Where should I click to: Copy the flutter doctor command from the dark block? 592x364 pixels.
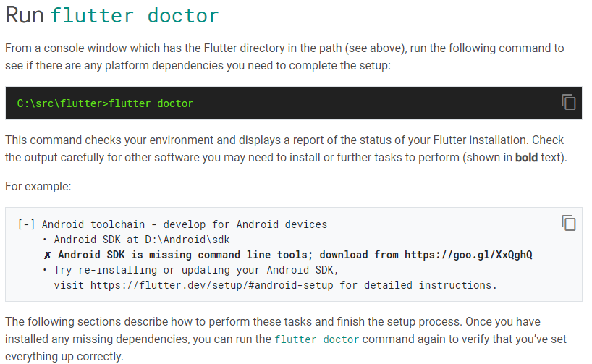569,102
